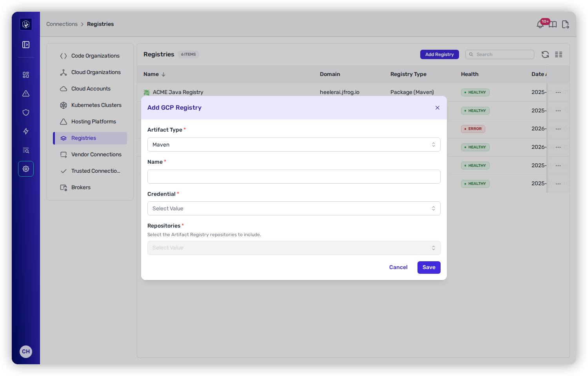Open the notifications bell
588x376 pixels.
click(541, 24)
